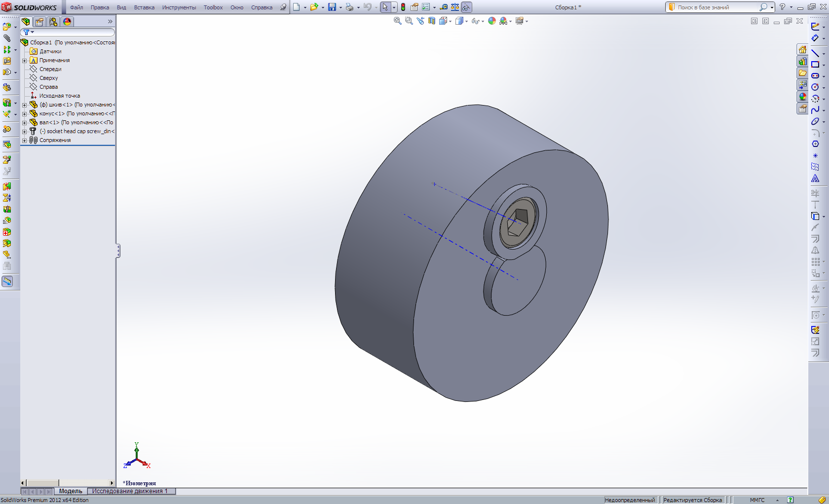
Task: Select the Spline sketch tool
Action: (x=815, y=109)
